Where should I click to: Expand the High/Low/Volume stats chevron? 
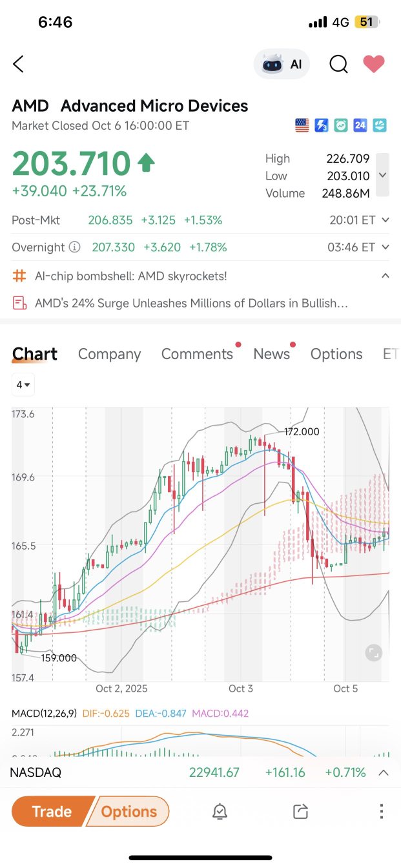[382, 175]
